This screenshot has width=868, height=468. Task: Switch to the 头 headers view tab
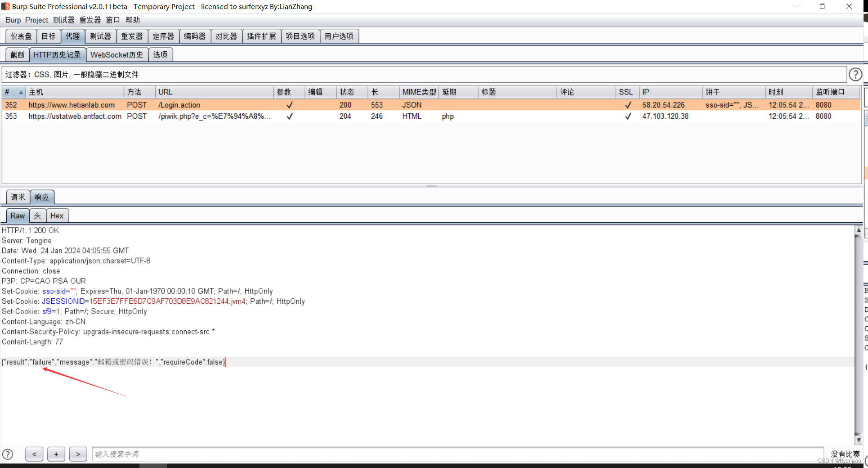[38, 216]
